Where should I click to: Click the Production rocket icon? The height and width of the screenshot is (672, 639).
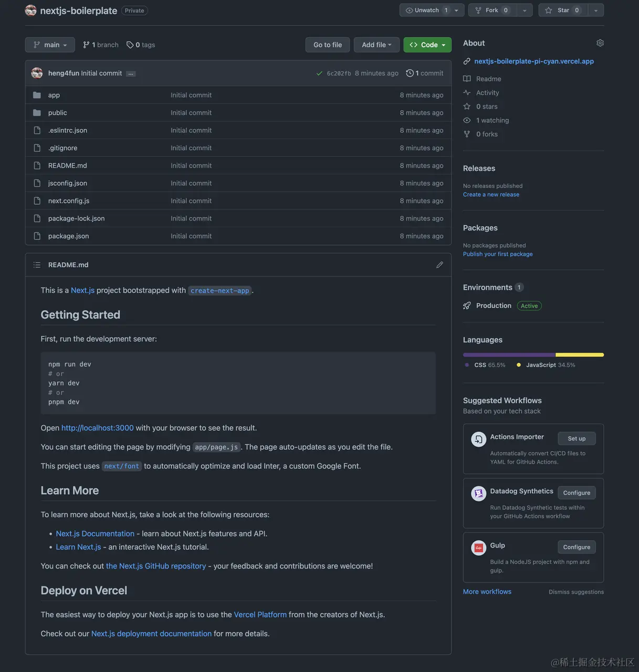pos(467,306)
